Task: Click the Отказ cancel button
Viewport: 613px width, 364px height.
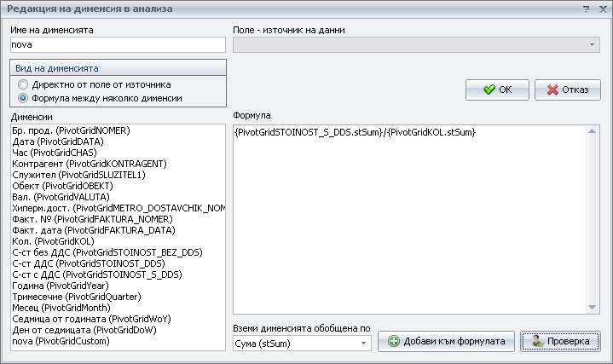Action: coord(567,90)
